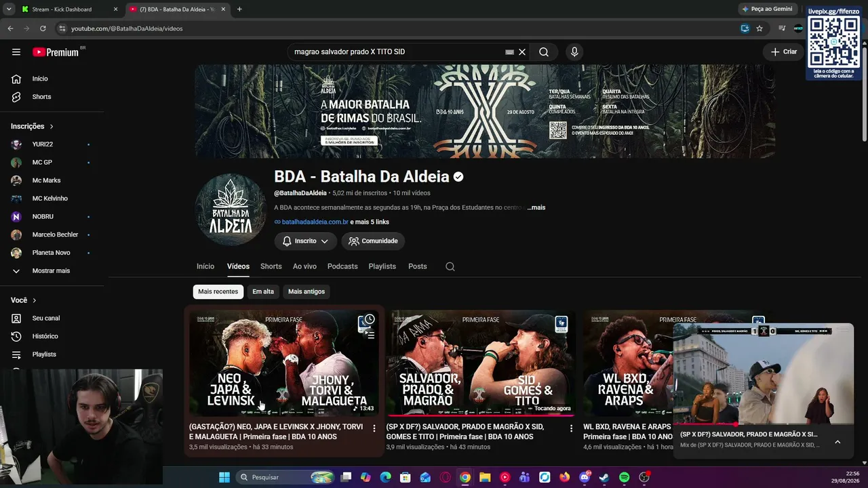The image size is (868, 488).
Task: Click the Windows taskbar Pesquisar box
Action: pyautogui.click(x=285, y=477)
